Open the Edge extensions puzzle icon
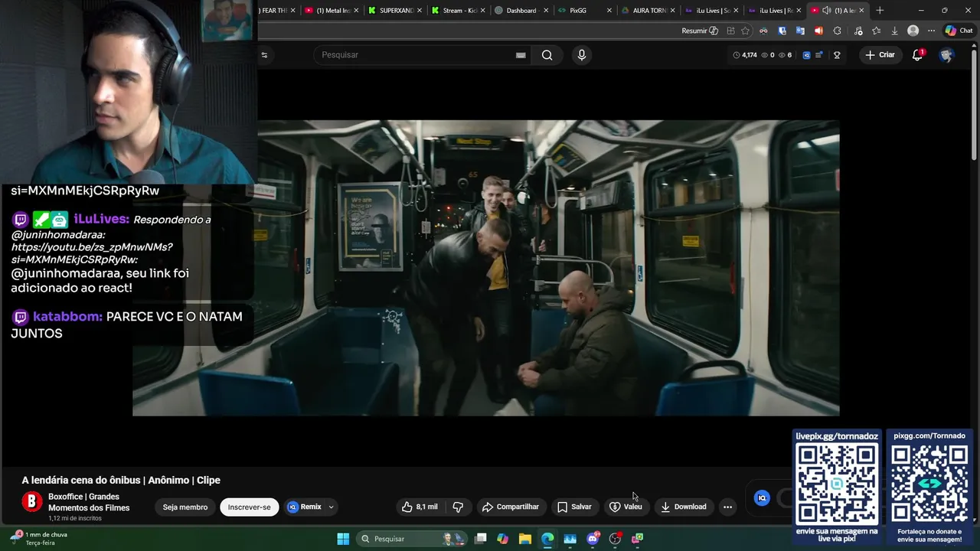 pyautogui.click(x=837, y=31)
